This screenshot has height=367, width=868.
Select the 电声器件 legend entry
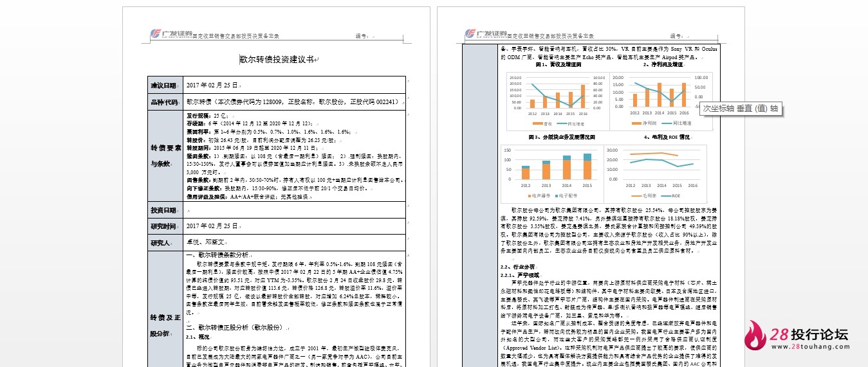click(539, 195)
